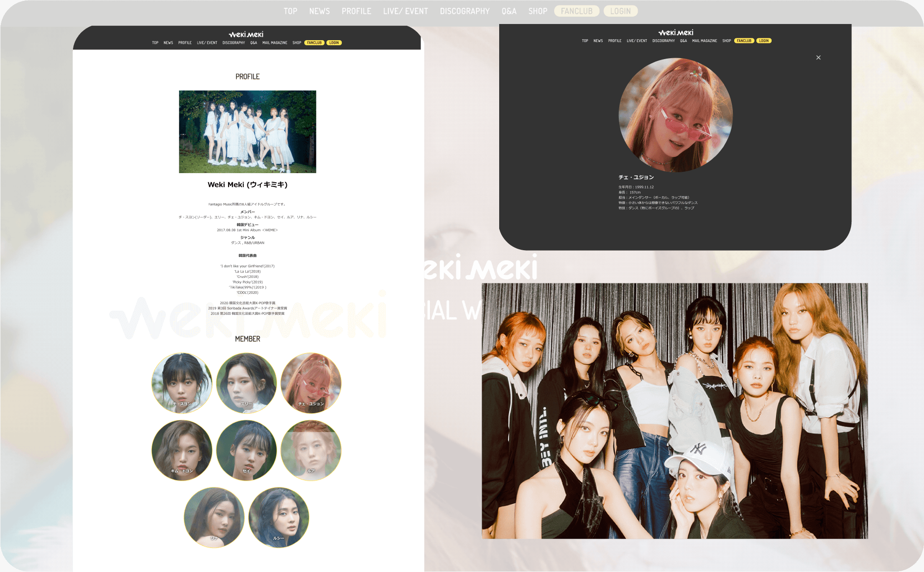924x572 pixels.
Task: Open the DISCOGRAPHY item in top menu
Action: tap(465, 11)
